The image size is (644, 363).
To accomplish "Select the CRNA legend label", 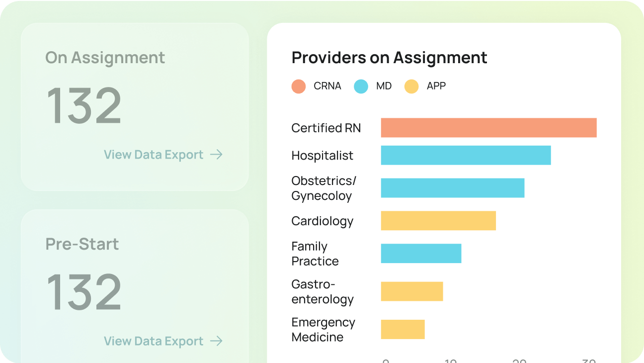I will tap(327, 86).
